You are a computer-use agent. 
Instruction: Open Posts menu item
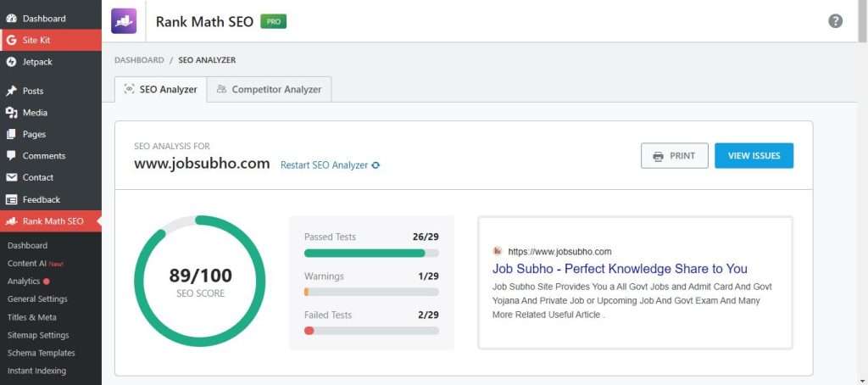click(x=51, y=91)
